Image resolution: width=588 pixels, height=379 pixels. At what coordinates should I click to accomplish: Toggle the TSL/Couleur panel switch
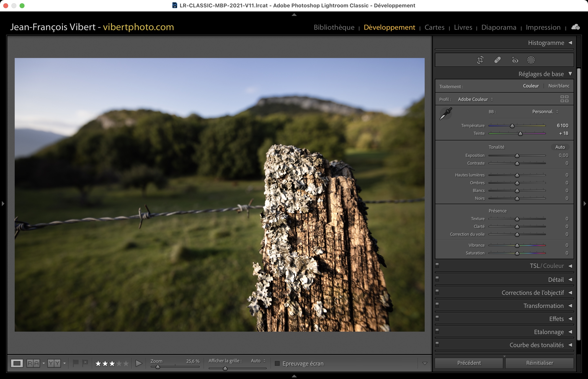[437, 265]
